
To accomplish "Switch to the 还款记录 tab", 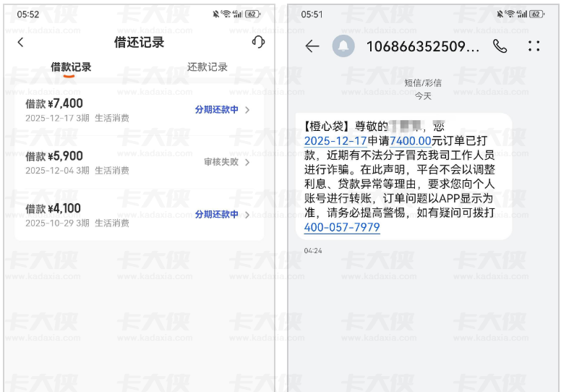I will 207,67.
